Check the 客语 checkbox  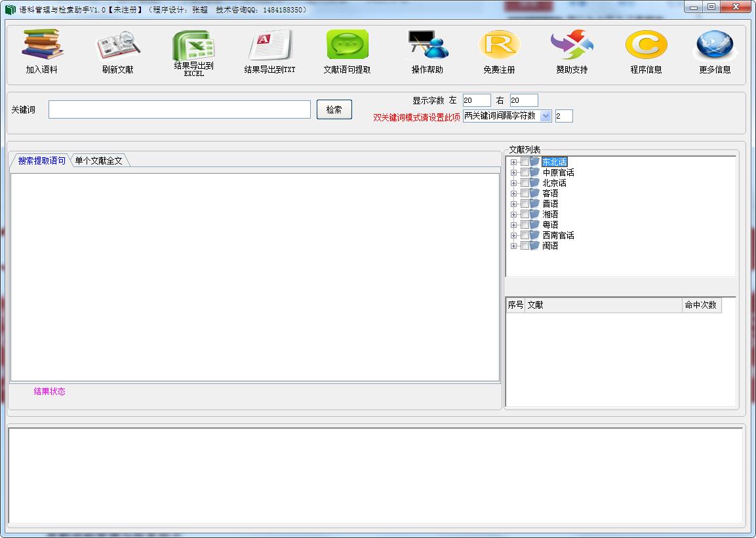pos(525,193)
